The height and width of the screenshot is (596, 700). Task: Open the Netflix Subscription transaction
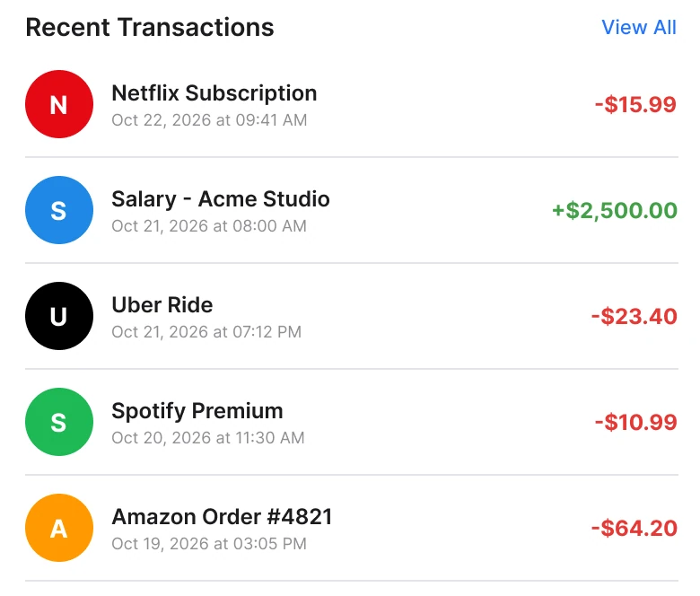coord(351,104)
